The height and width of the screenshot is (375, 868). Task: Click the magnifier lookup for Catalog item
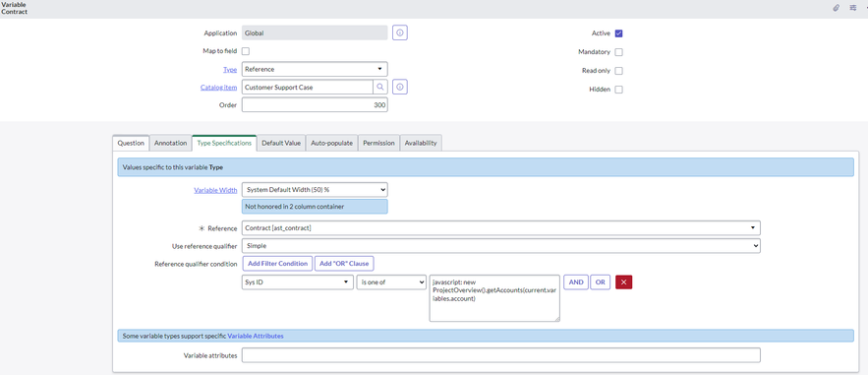point(380,87)
